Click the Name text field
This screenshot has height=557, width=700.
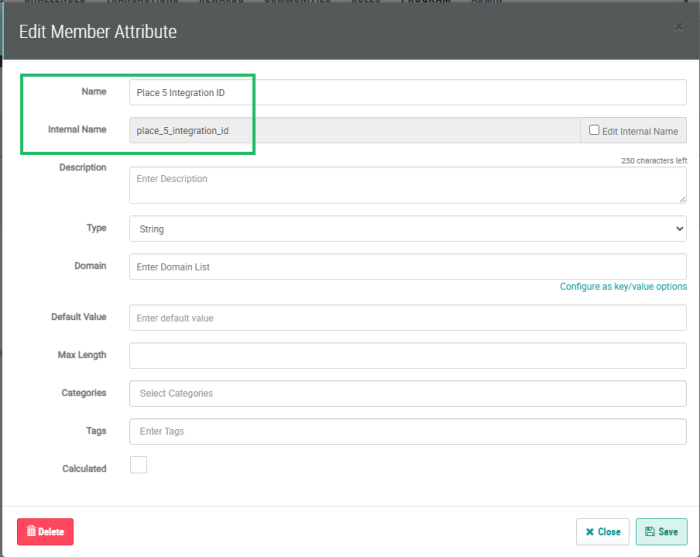[407, 93]
